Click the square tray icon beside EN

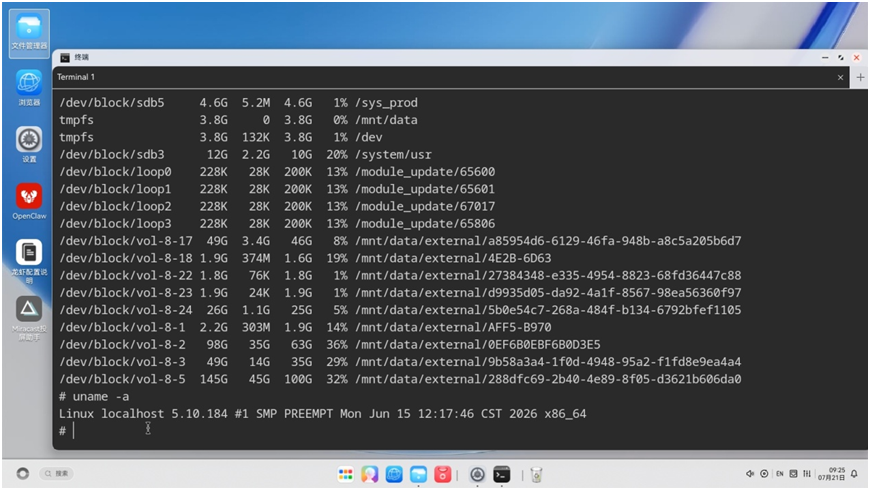793,473
